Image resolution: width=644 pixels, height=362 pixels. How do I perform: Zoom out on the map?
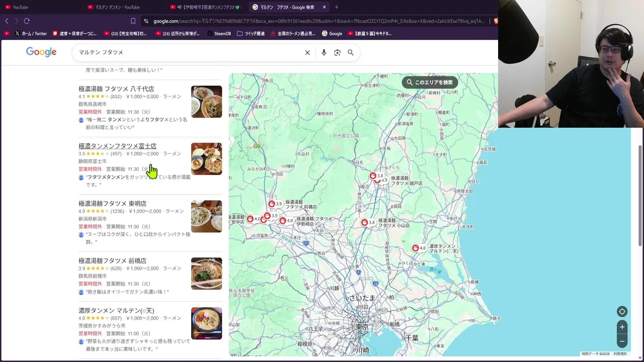click(622, 341)
